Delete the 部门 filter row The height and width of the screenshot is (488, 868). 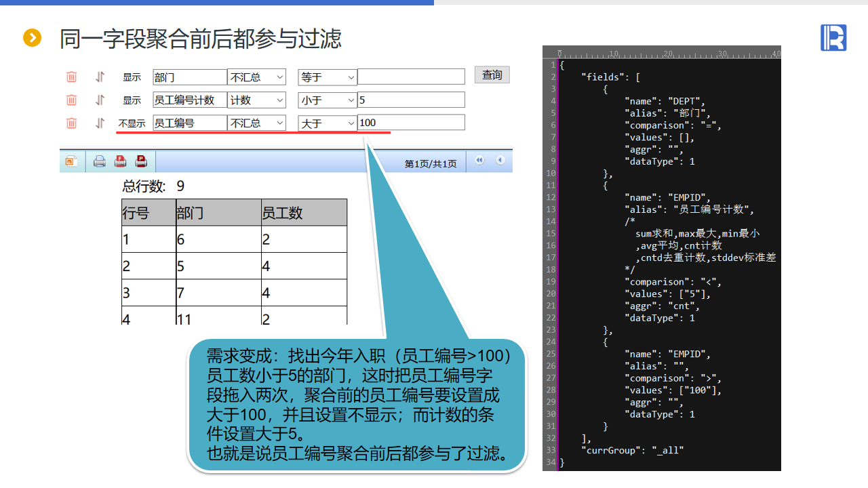point(71,77)
